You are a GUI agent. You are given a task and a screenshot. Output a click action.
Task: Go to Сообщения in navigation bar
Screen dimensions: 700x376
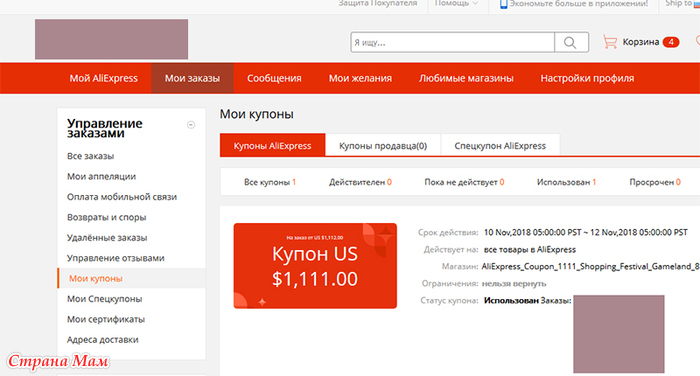point(274,78)
